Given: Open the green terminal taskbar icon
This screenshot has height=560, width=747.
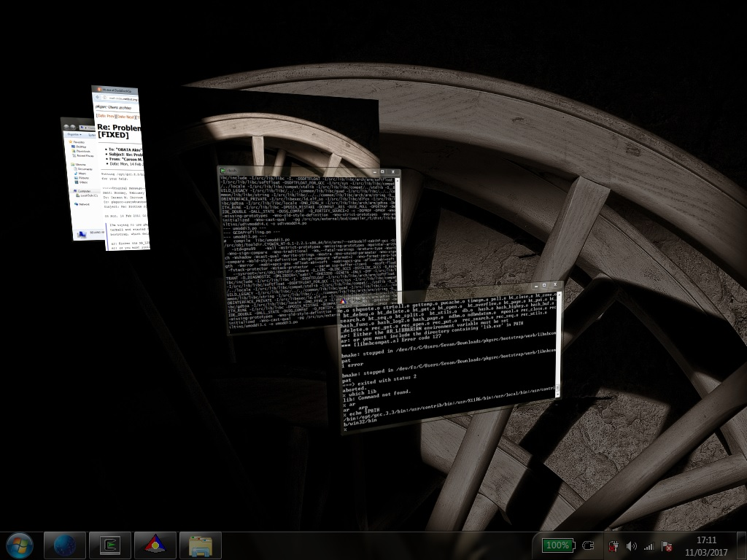Looking at the screenshot, I should pyautogui.click(x=110, y=545).
